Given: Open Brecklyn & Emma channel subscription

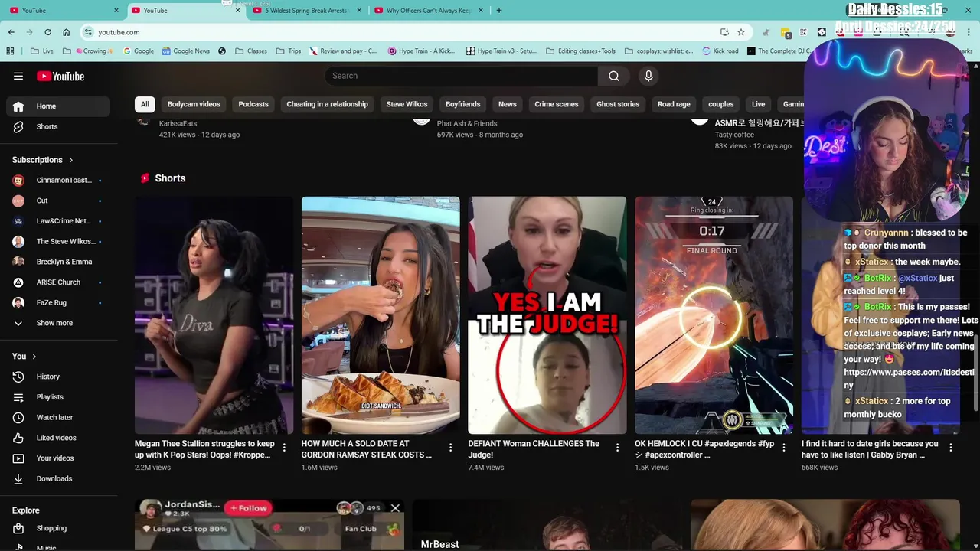Looking at the screenshot, I should [58, 262].
